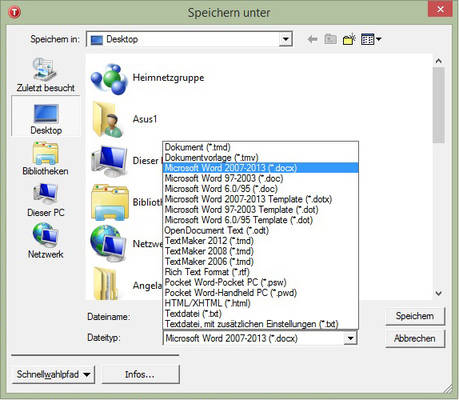Click the Infos... button
This screenshot has width=459, height=400.
point(140,374)
